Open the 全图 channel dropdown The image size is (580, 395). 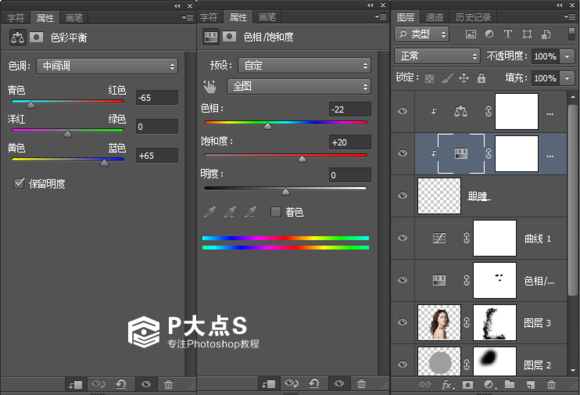click(x=299, y=87)
